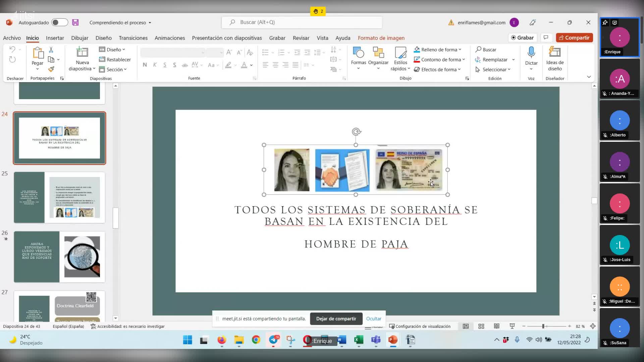Toggle the raised hand counter badge
Image resolution: width=644 pixels, height=362 pixels.
click(x=318, y=11)
